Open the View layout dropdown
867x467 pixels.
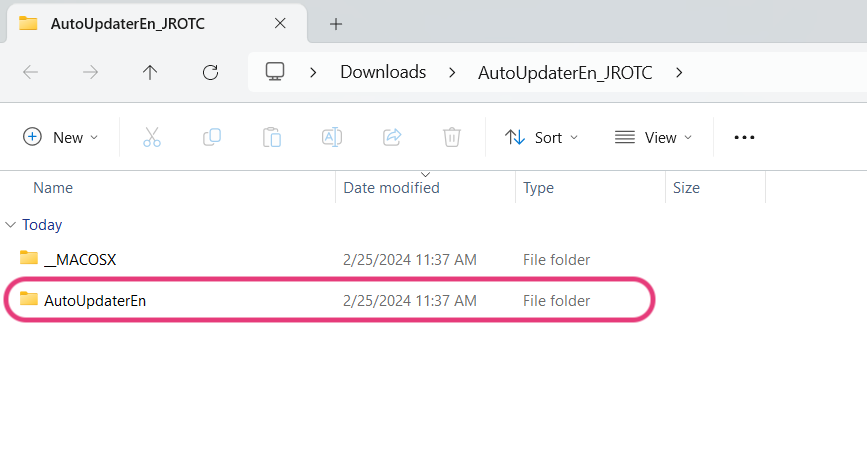pos(654,137)
